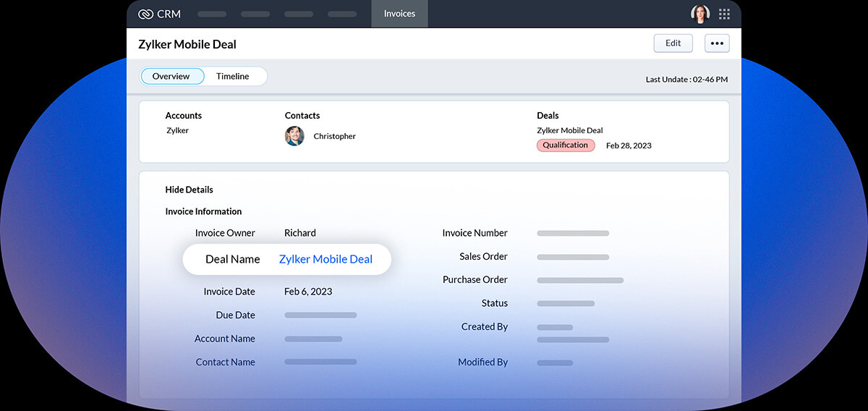Click the Accounts heading
This screenshot has height=411, width=868.
tap(184, 116)
